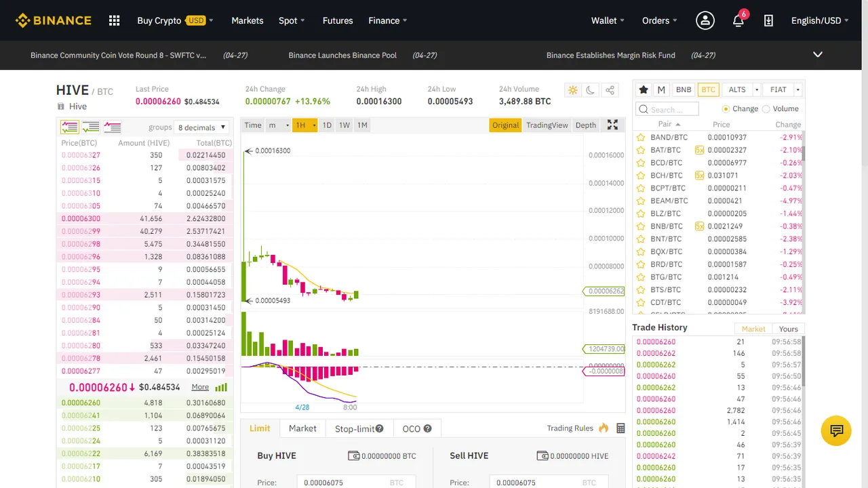This screenshot has width=868, height=488.
Task: Open the FIAT market dropdown
Action: pos(783,89)
